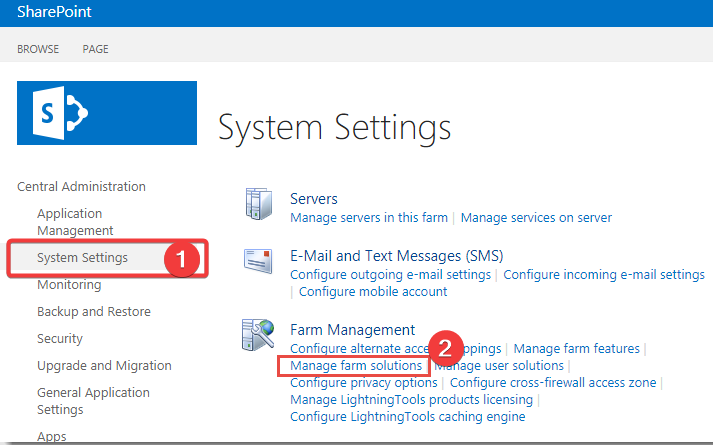Click Manage farm solutions link
The image size is (713, 445).
(x=355, y=366)
